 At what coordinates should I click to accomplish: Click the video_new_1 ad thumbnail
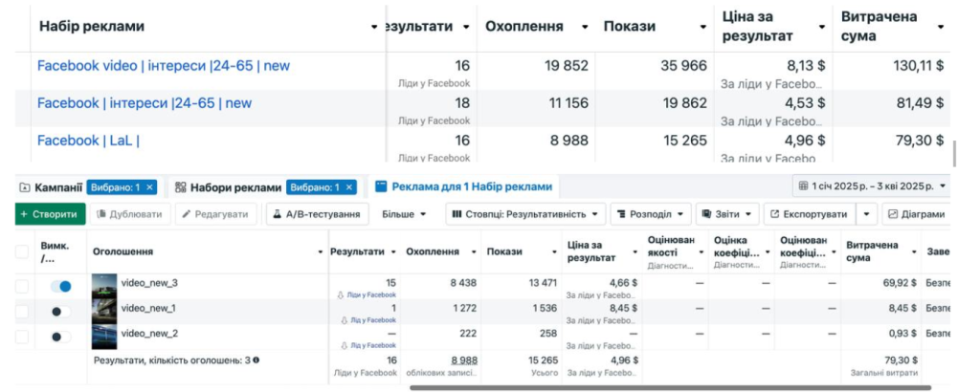coord(103,312)
